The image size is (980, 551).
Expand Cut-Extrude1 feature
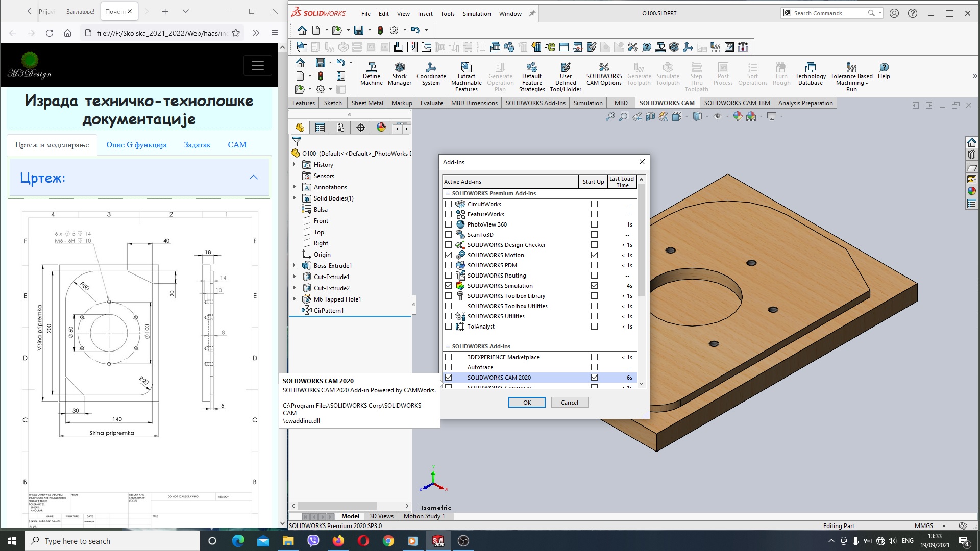pos(295,277)
